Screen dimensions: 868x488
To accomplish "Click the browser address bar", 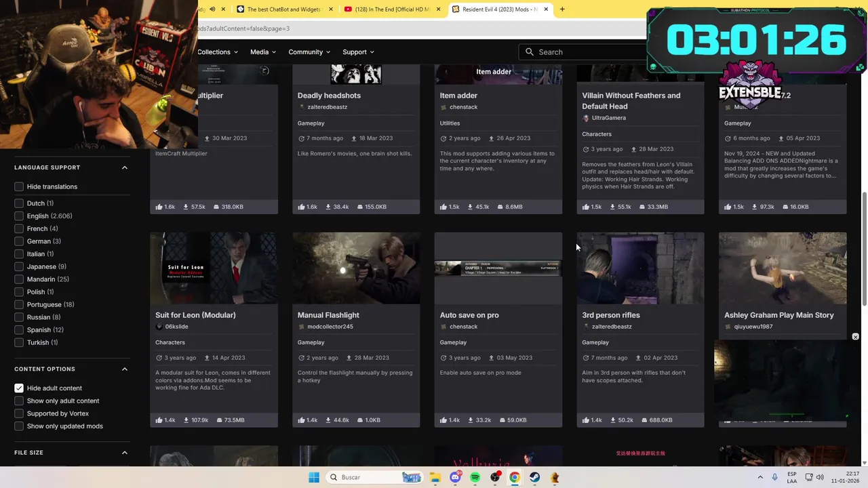I will (x=420, y=28).
